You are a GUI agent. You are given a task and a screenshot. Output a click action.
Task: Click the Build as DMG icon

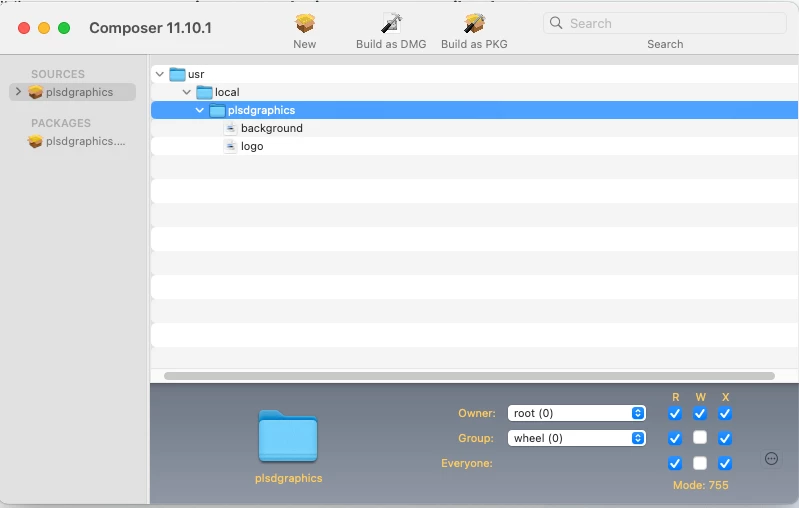point(391,23)
